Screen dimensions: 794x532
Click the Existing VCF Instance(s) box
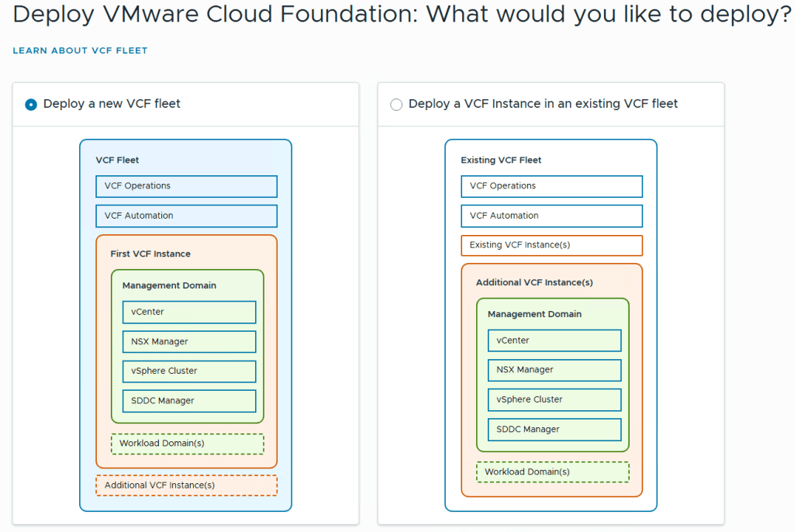[x=551, y=245]
